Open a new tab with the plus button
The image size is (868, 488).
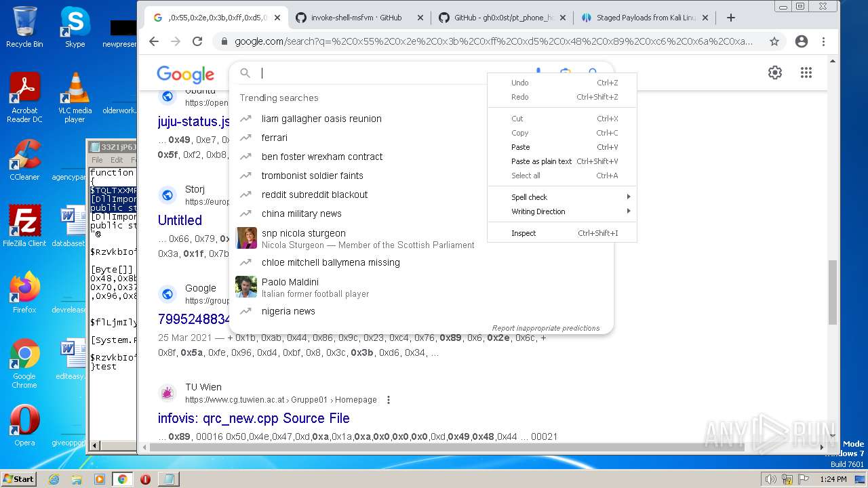tap(731, 18)
